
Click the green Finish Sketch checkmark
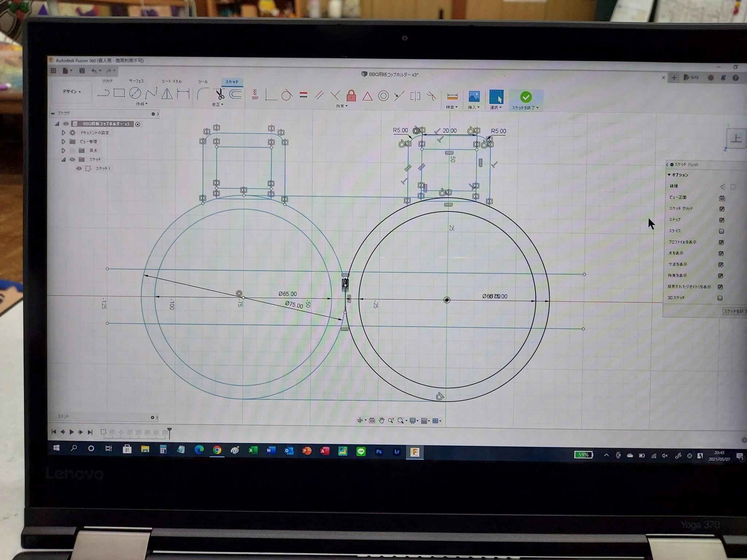pos(526,97)
